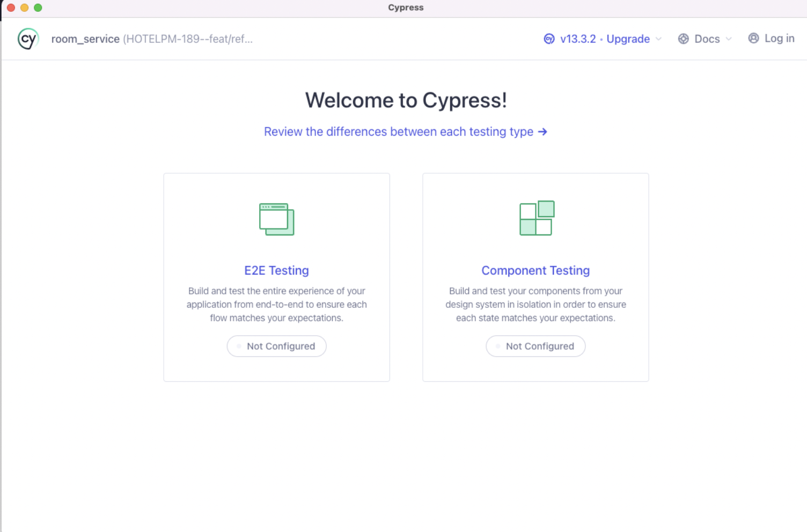Click the Component Testing blocks icon

pyautogui.click(x=537, y=218)
